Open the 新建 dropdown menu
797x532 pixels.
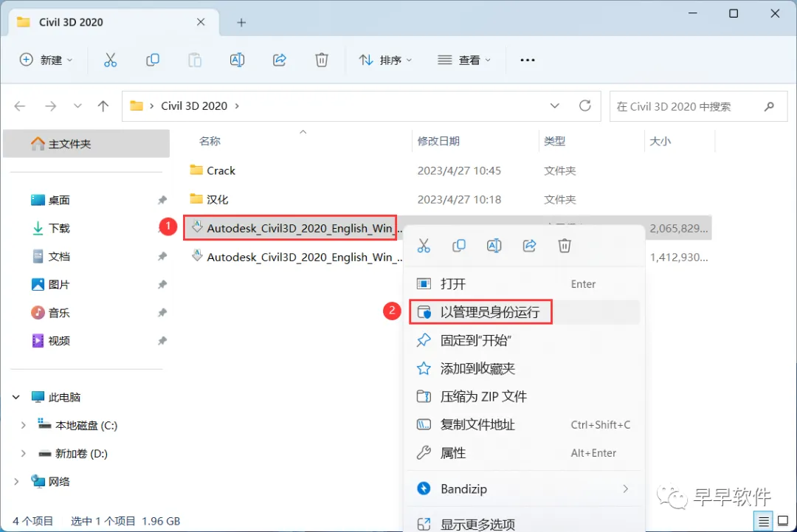click(x=46, y=60)
